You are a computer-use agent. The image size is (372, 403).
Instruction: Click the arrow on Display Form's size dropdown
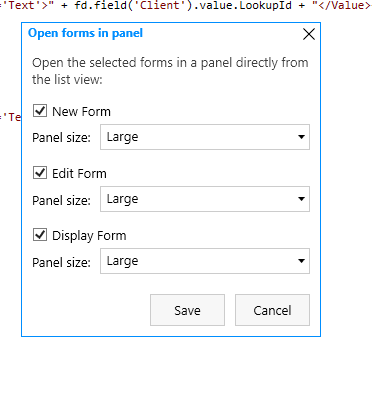tap(301, 261)
